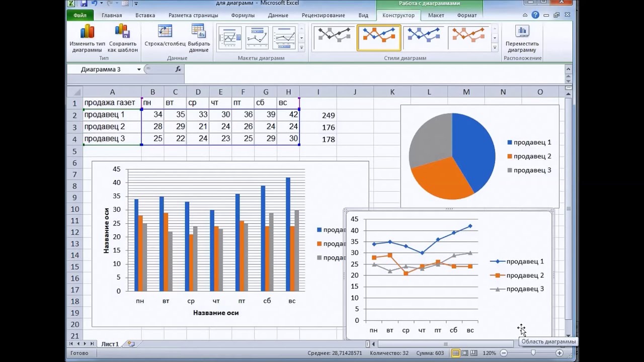The image size is (644, 362).
Task: Open the Вид ribbon tab
Action: tap(363, 15)
